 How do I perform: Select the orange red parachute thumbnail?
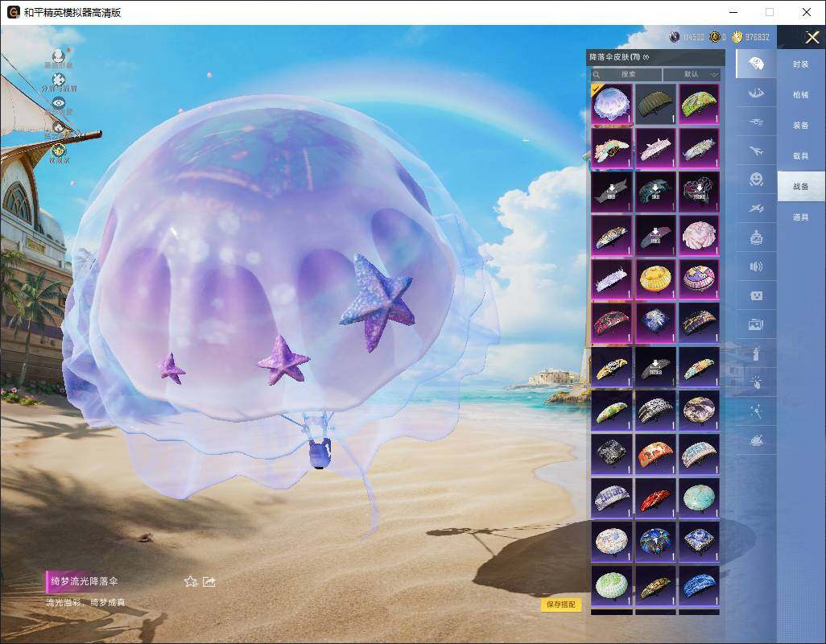click(655, 454)
